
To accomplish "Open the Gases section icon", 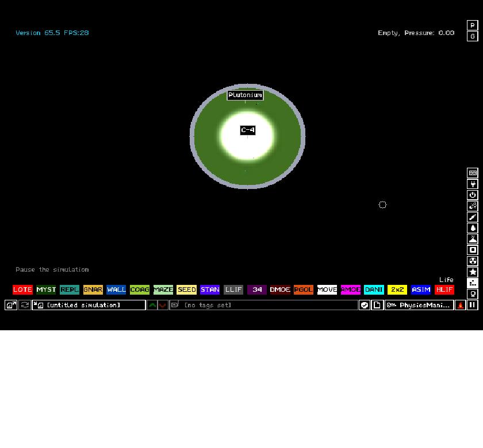I will point(473,217).
